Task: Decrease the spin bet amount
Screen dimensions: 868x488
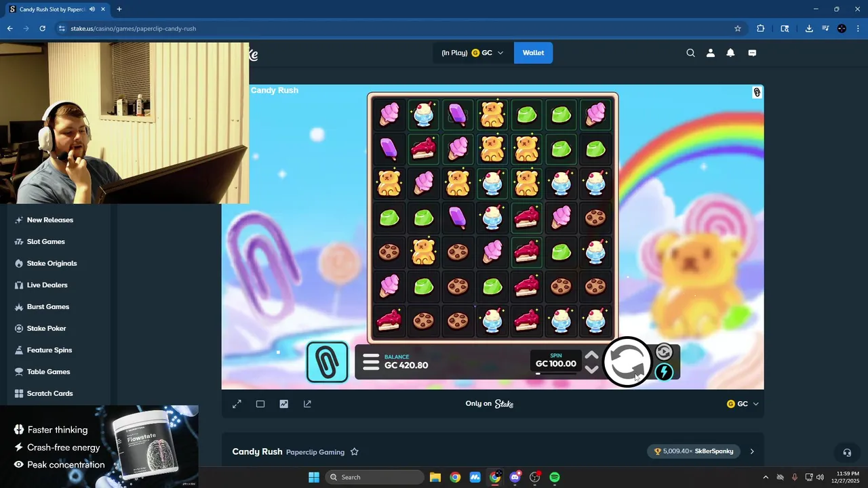Action: [x=591, y=370]
